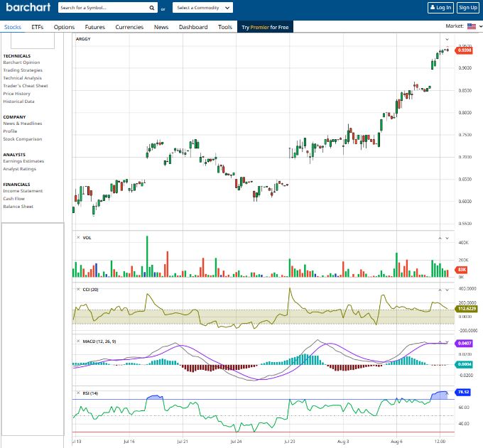Remove the RSI (14) indicator via its X
The width and height of the screenshot is (483, 448).
tap(78, 393)
